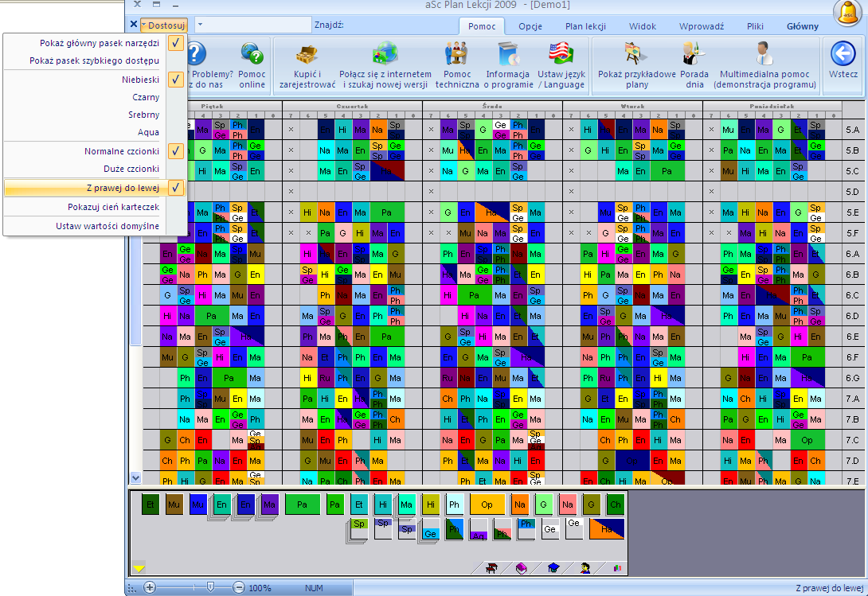Open Pokaż przykładowe plany icon
Viewport: 868px width, 596px height.
636,55
